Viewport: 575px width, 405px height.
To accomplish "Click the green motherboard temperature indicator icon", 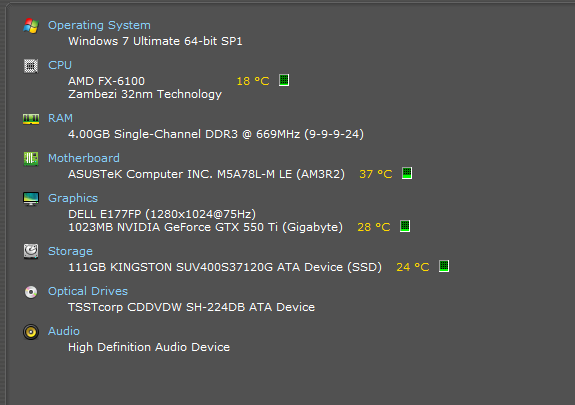I will click(x=407, y=173).
